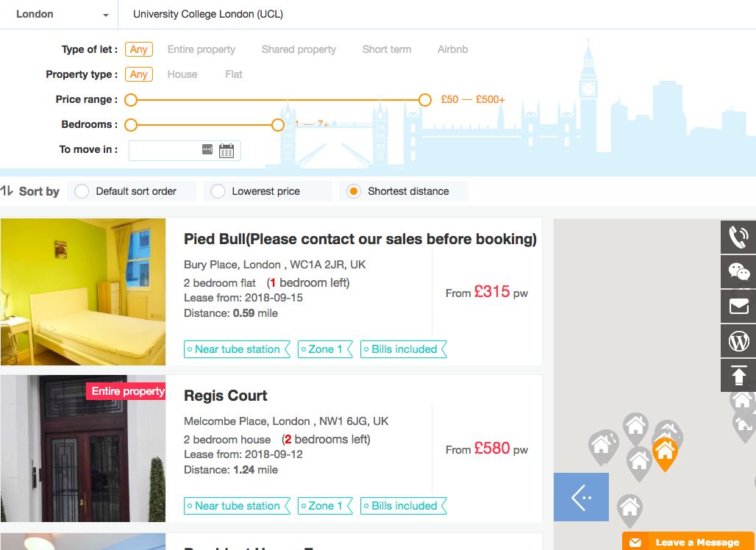Viewport: 756px width, 550px height.
Task: Click the back-to-top arrow icon
Action: [x=738, y=375]
